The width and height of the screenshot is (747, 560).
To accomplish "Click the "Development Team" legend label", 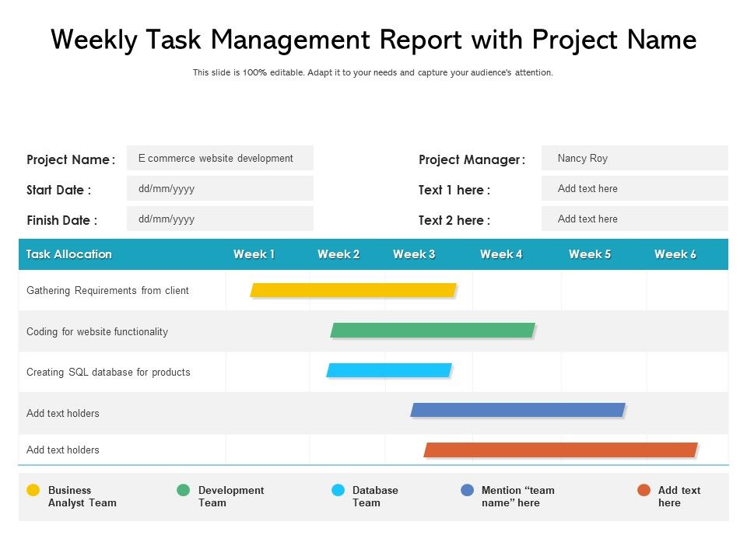I will click(x=231, y=496).
